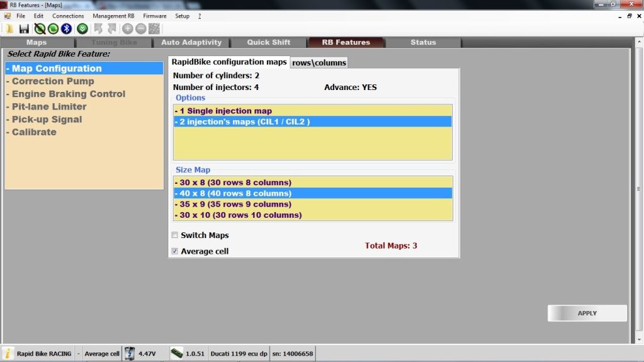The width and height of the screenshot is (644, 362).
Task: Click the APPLY button
Action: coord(587,313)
